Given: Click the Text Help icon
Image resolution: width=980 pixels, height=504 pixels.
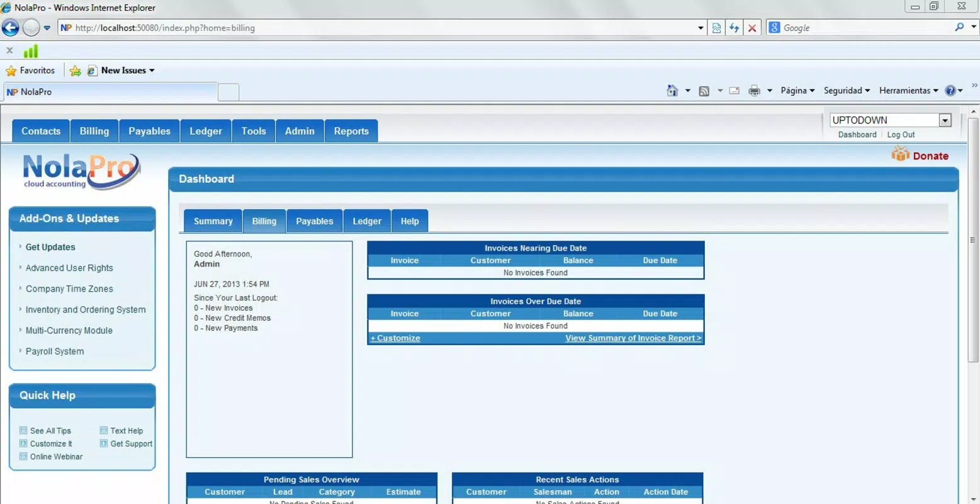Looking at the screenshot, I should pos(104,430).
